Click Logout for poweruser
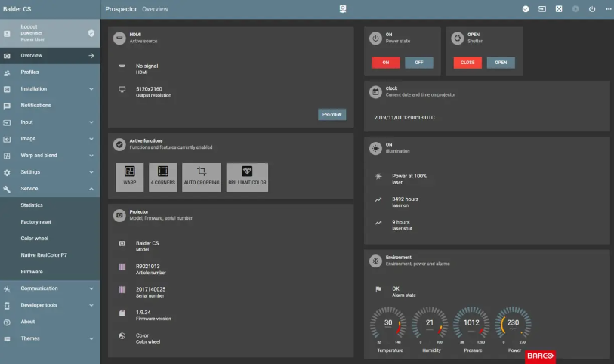 (29, 27)
